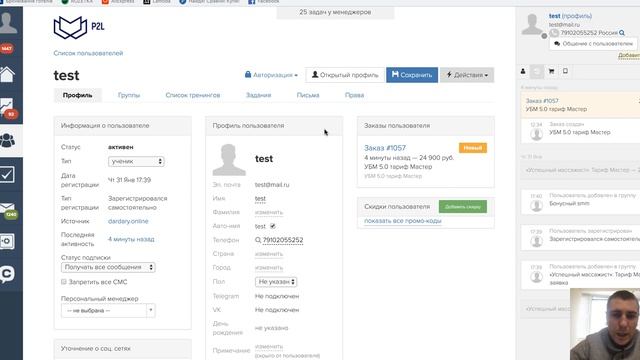Enable Запретить все СМС checkbox
640x360 pixels.
(x=64, y=282)
